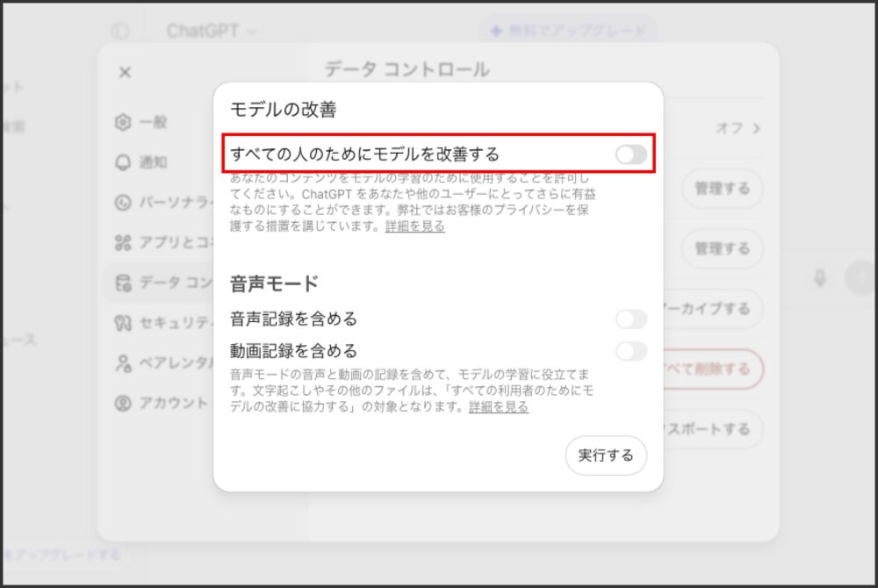Click the first 管理する button

722,189
